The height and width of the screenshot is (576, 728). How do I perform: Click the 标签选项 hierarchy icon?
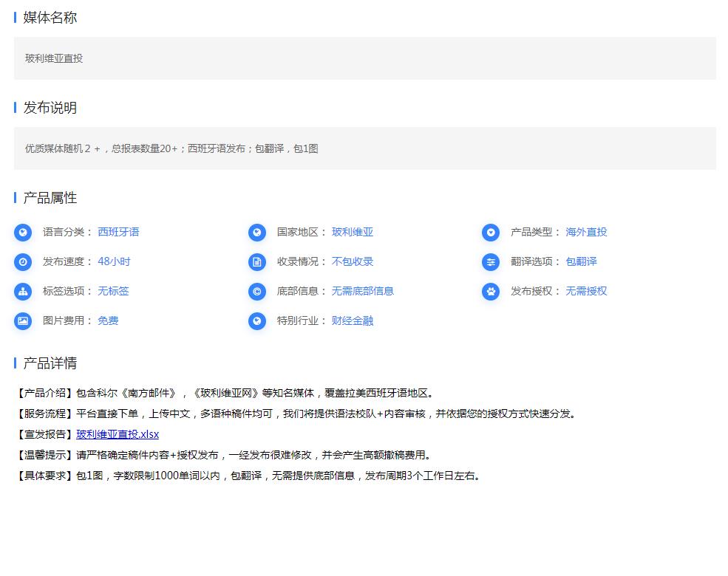[23, 292]
